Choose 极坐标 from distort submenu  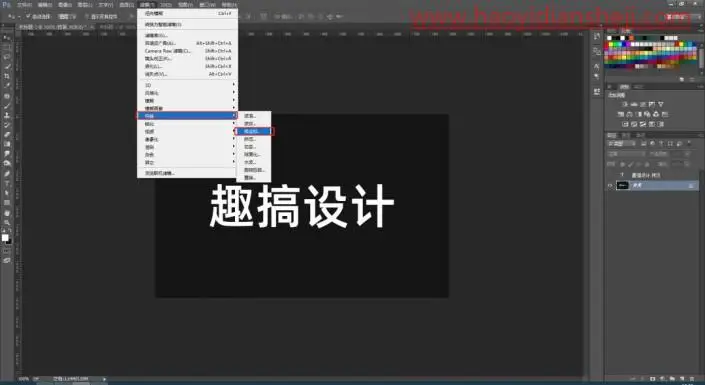click(x=254, y=131)
